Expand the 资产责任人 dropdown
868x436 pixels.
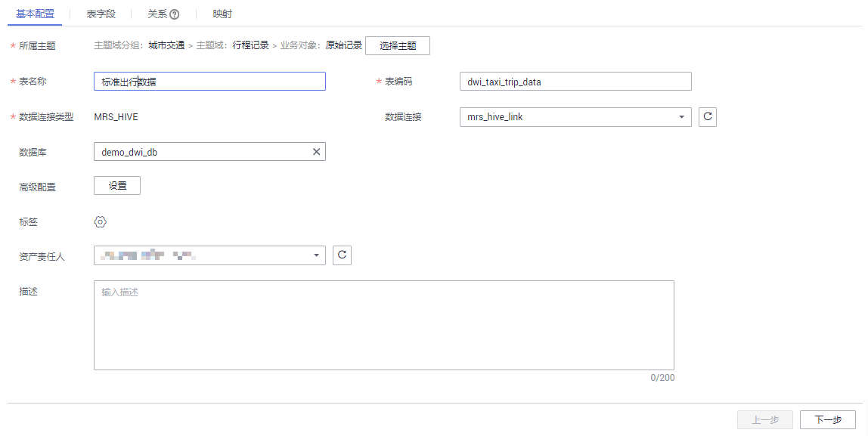click(316, 255)
